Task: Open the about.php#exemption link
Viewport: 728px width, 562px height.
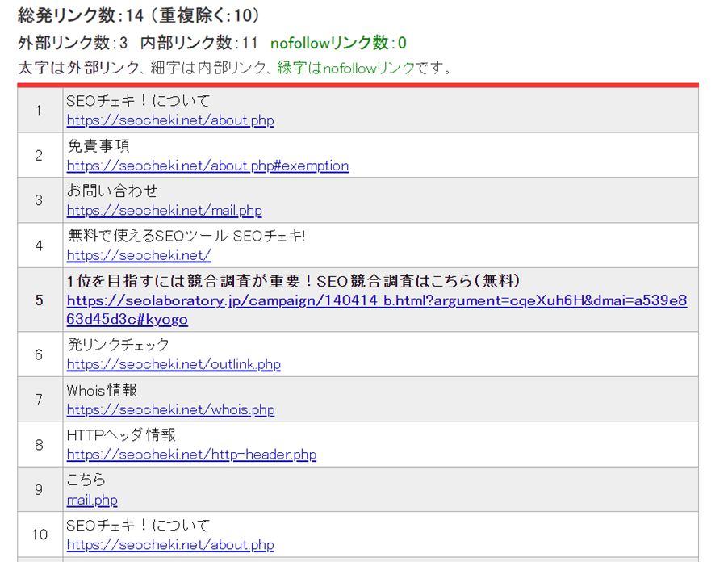Action: click(207, 166)
